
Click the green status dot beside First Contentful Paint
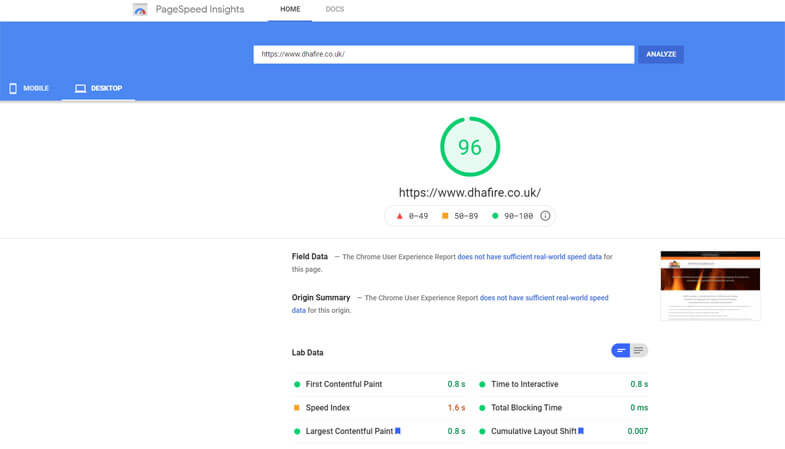click(296, 384)
